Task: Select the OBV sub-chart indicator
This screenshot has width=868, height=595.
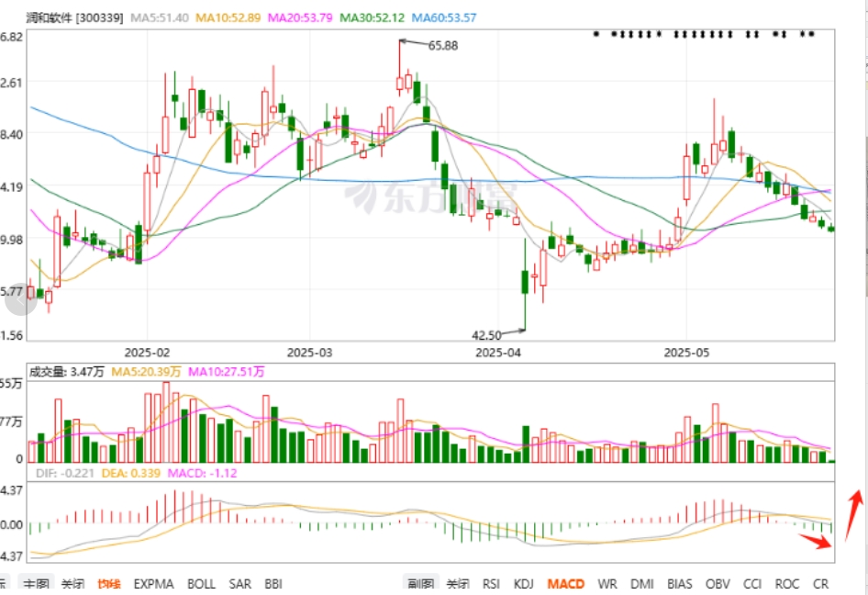Action: click(718, 584)
